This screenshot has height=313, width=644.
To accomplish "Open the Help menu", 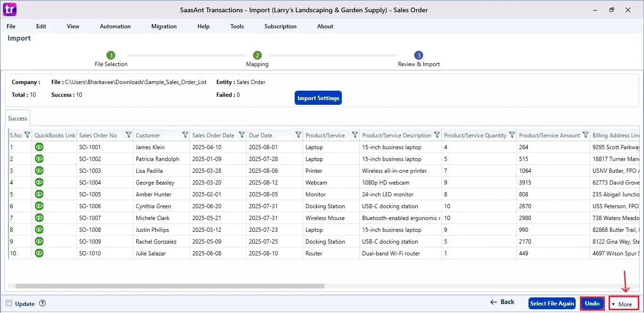I will click(x=204, y=26).
